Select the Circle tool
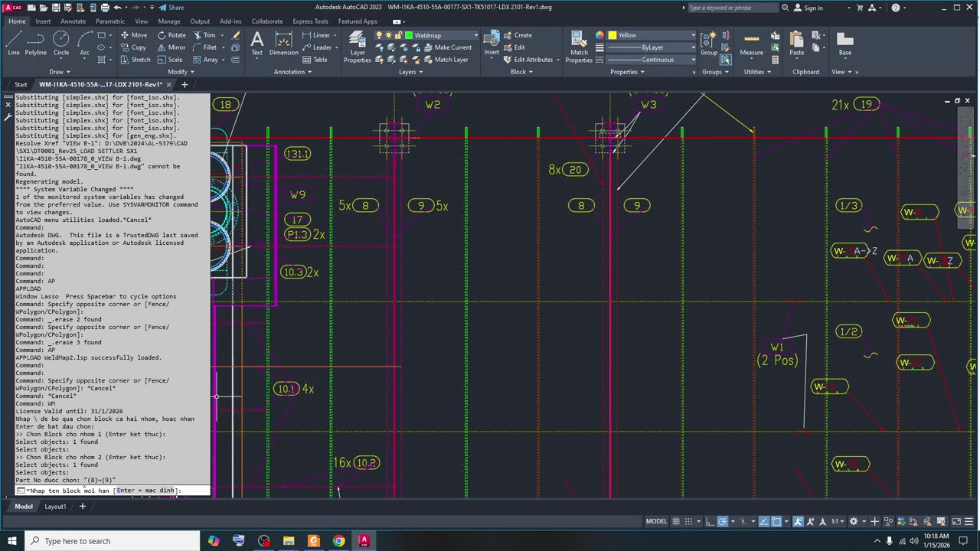Viewport: 980px width, 551px height. coord(61,43)
